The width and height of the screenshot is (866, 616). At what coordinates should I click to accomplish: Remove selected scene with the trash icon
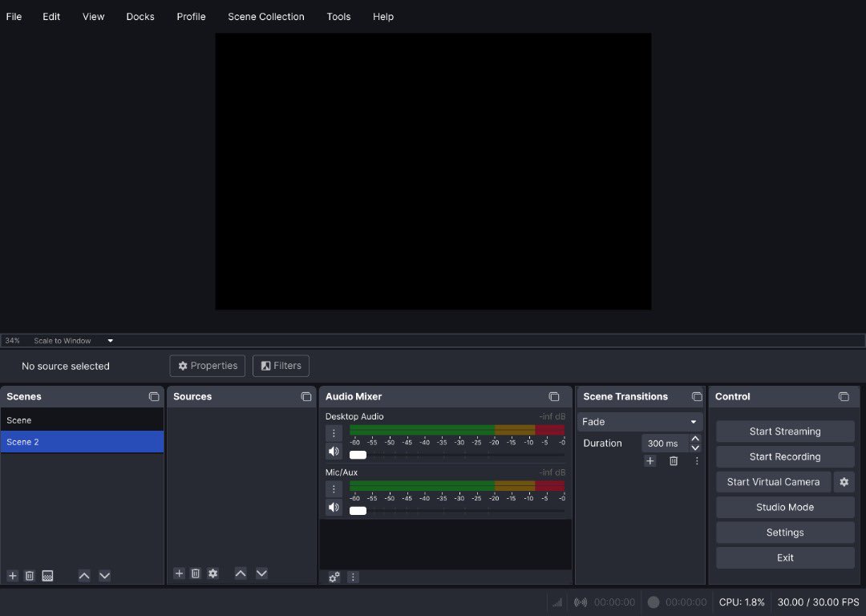pos(30,576)
